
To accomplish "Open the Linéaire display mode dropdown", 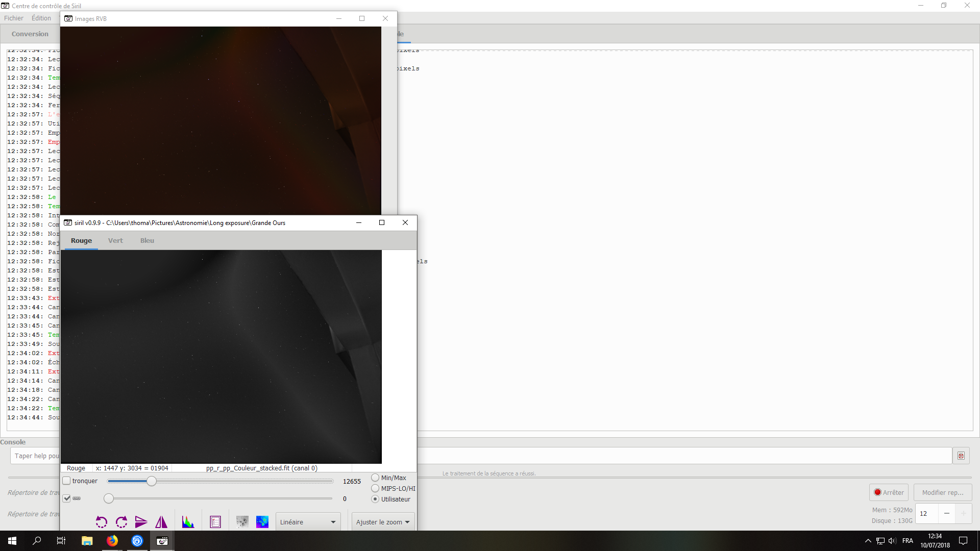I will tap(308, 522).
